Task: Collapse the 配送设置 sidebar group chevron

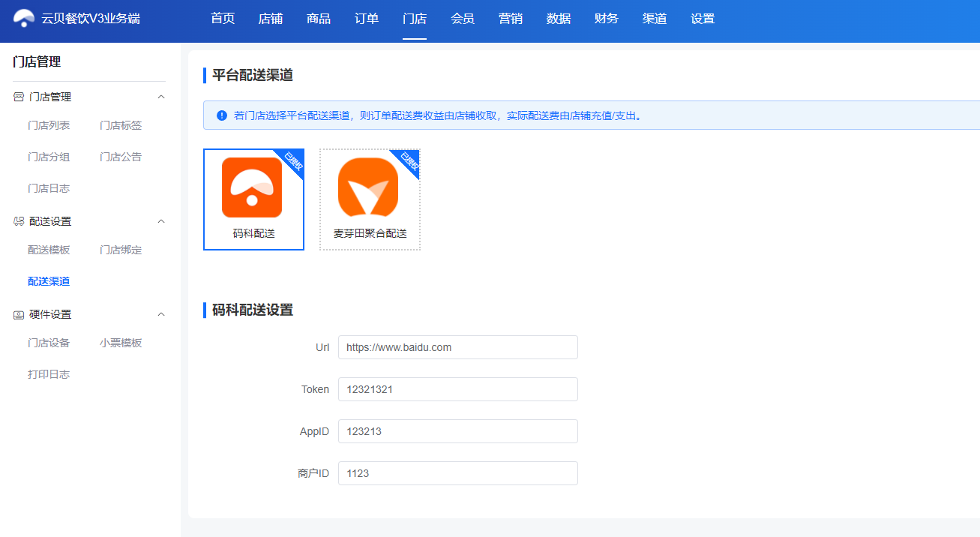Action: (x=161, y=222)
